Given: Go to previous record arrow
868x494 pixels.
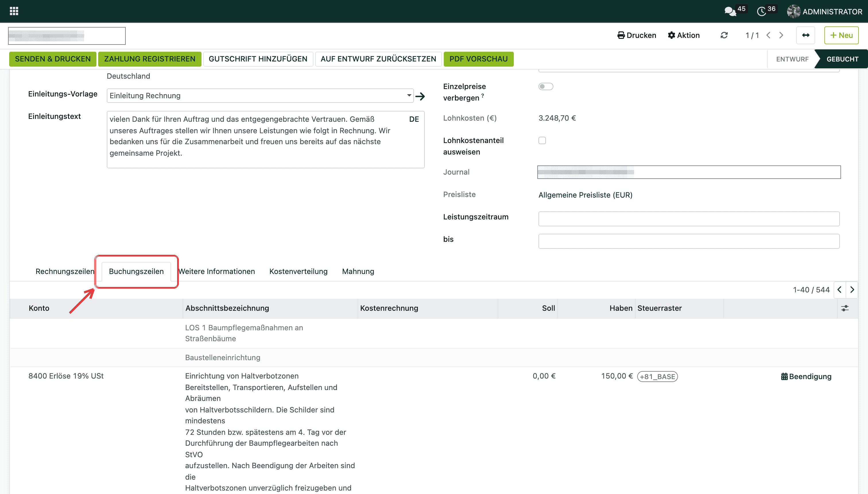Looking at the screenshot, I should click(769, 35).
